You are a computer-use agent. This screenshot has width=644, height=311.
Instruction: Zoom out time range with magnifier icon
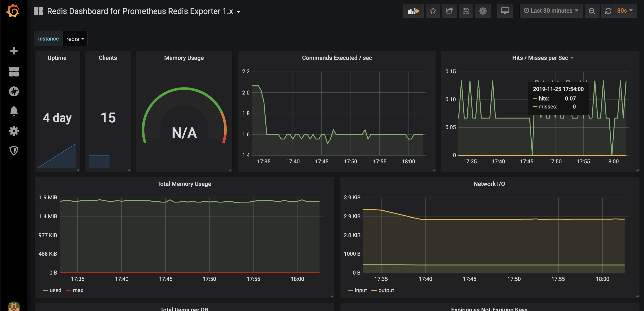click(592, 11)
